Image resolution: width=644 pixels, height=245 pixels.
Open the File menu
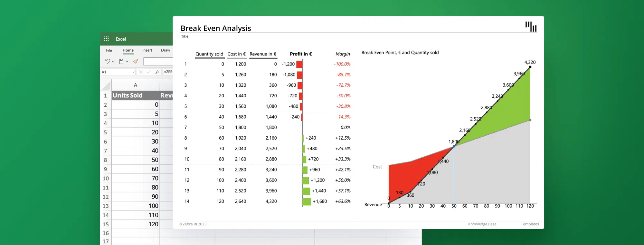pyautogui.click(x=109, y=50)
